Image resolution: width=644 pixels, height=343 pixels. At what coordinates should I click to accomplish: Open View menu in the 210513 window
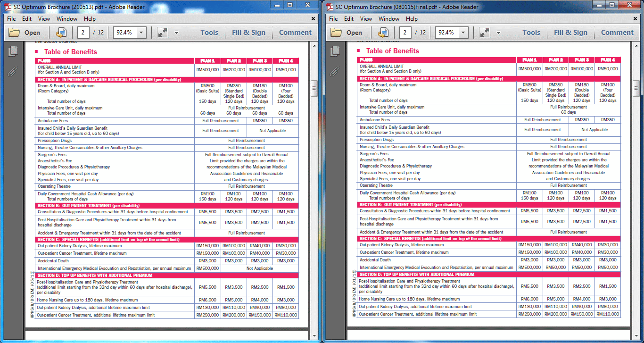coord(44,19)
